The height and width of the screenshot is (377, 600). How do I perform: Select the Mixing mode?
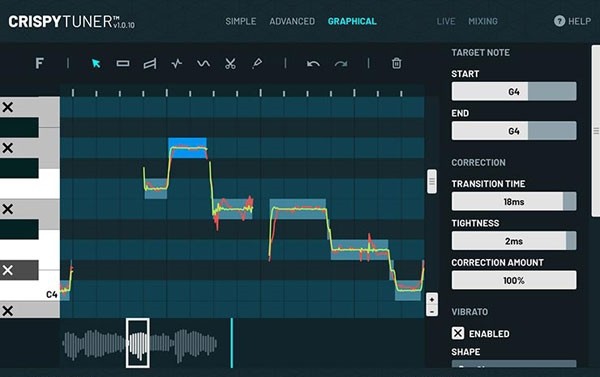tap(483, 21)
